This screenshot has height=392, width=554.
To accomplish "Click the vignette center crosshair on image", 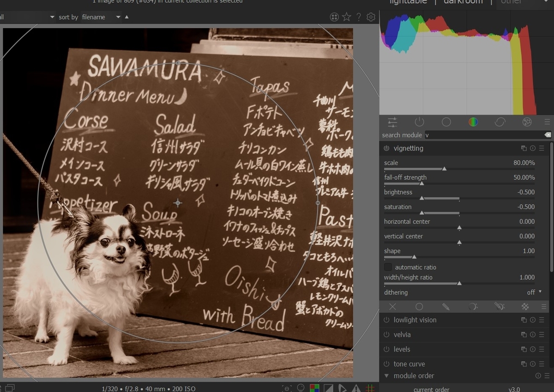I will (178, 202).
